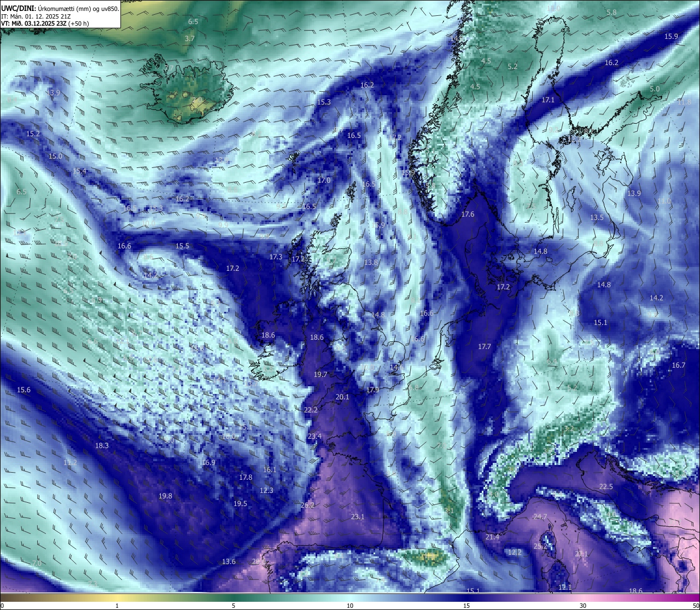Click the 5.8 value in the top right
The width and height of the screenshot is (700, 610).
click(611, 12)
